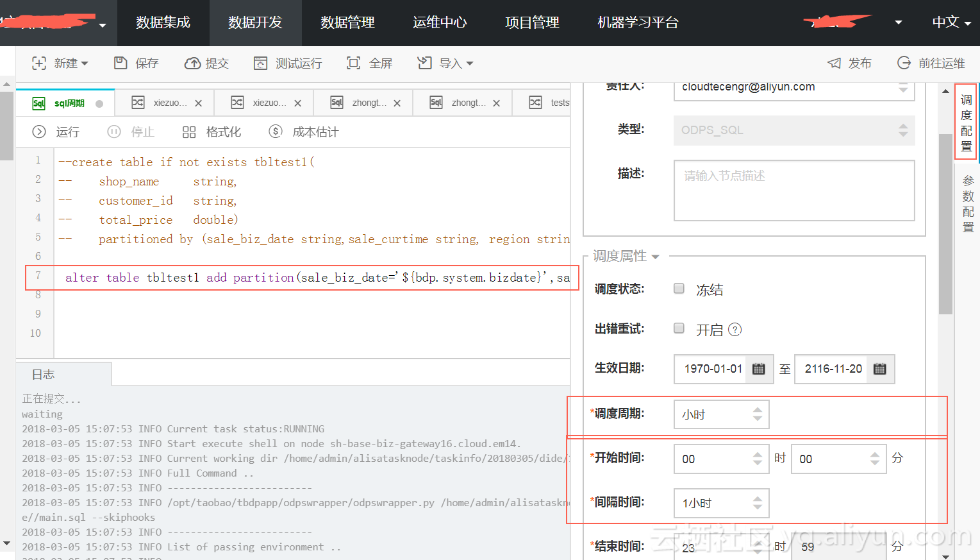Click the ODPS_SQL type dropdown

794,130
